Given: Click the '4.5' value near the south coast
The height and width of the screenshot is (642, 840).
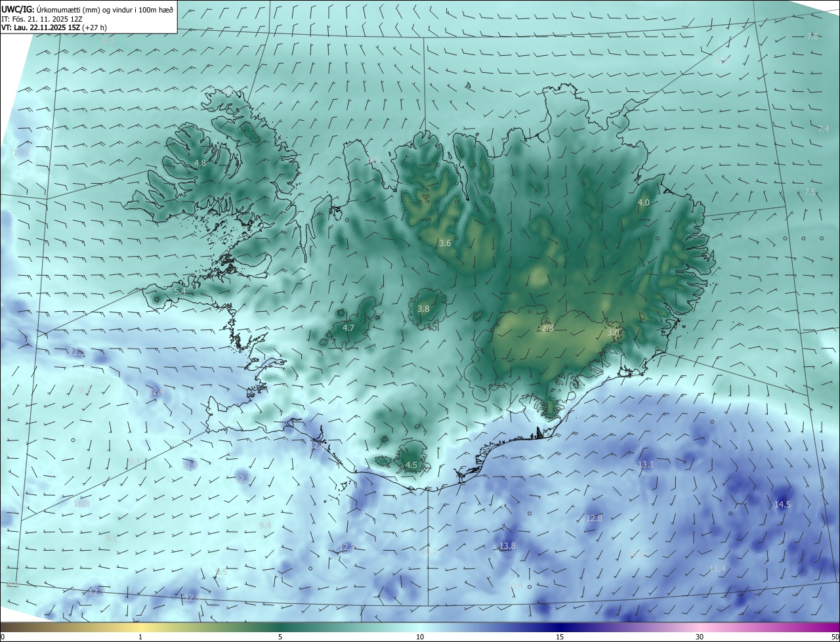Looking at the screenshot, I should [x=411, y=465].
